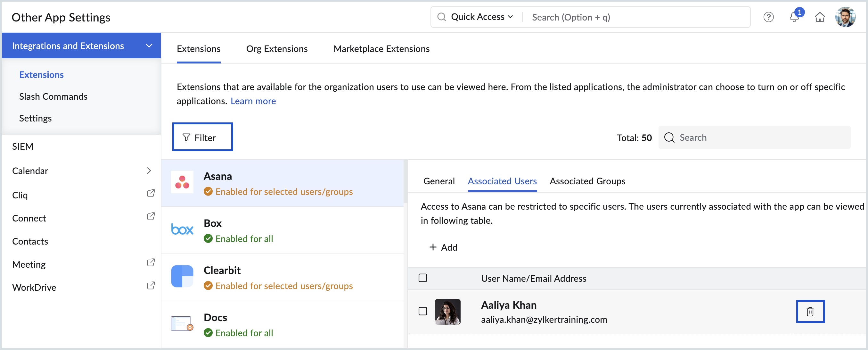Open Cliq external link icon
Screen dimensions: 868x350
(151, 193)
